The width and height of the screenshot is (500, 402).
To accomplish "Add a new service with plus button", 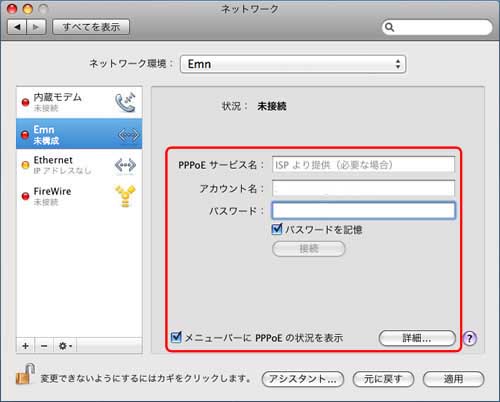I will click(x=26, y=346).
